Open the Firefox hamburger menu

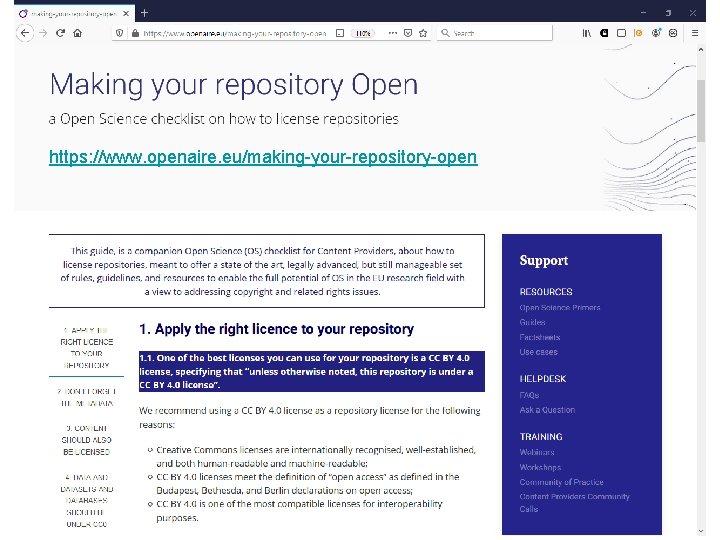coord(695,33)
